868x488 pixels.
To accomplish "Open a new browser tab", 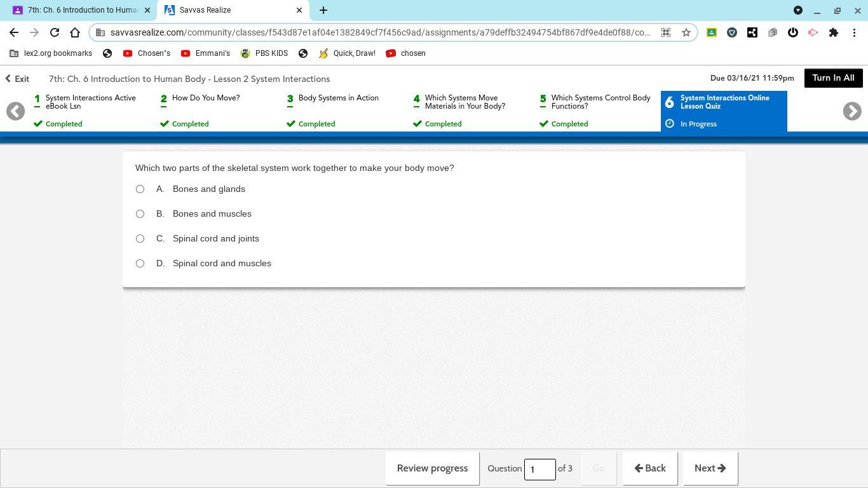I will point(323,10).
